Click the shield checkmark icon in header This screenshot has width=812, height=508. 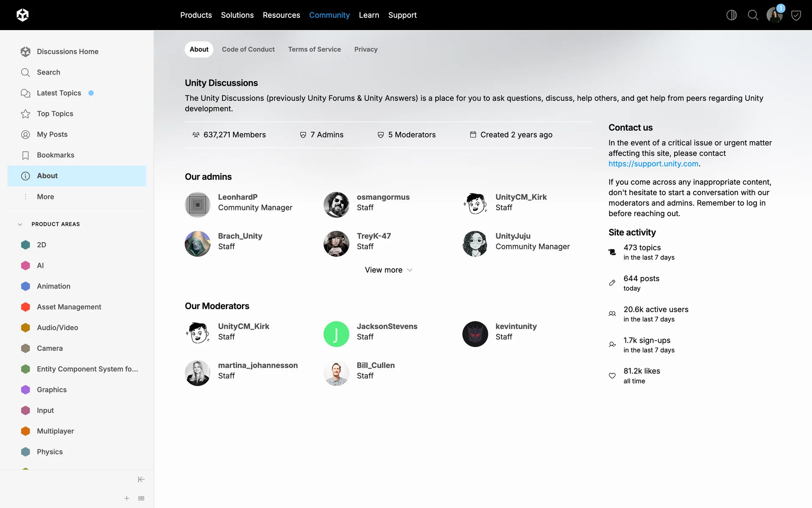796,16
